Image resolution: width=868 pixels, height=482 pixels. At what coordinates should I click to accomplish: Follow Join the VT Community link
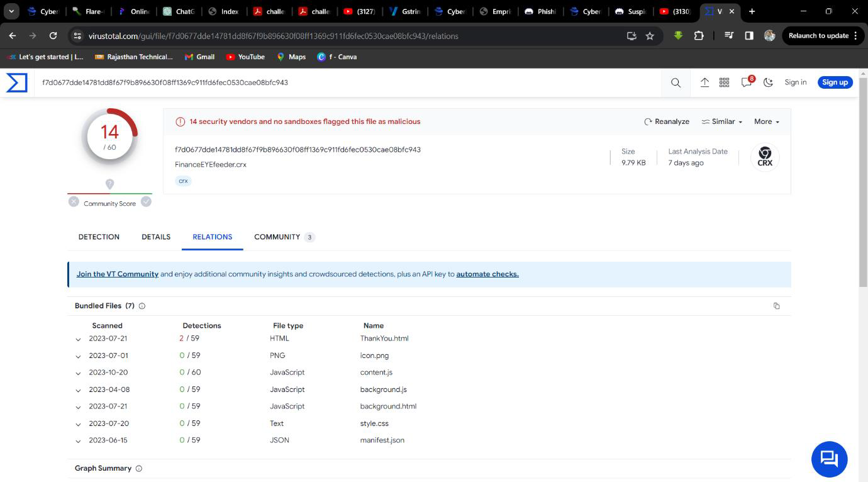coord(118,274)
